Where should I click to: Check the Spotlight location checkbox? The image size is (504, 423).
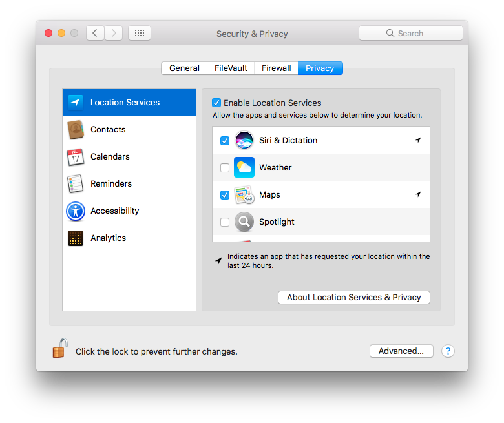click(225, 222)
